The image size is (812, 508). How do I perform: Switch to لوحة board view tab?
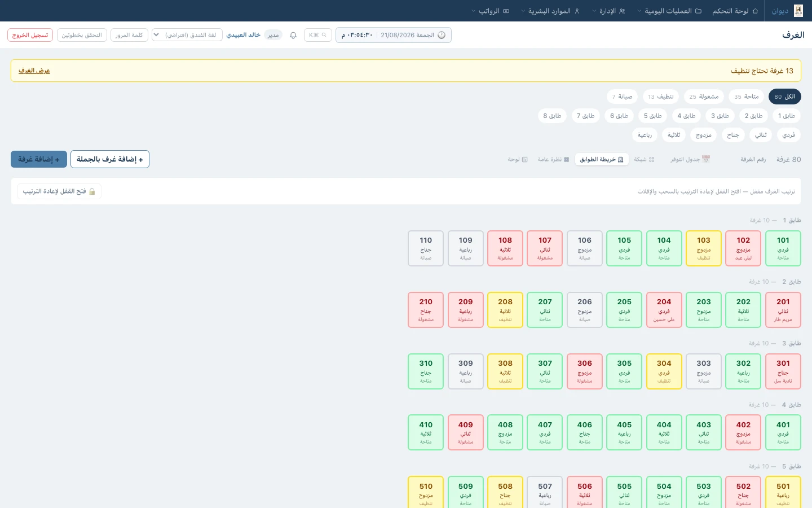[518, 159]
